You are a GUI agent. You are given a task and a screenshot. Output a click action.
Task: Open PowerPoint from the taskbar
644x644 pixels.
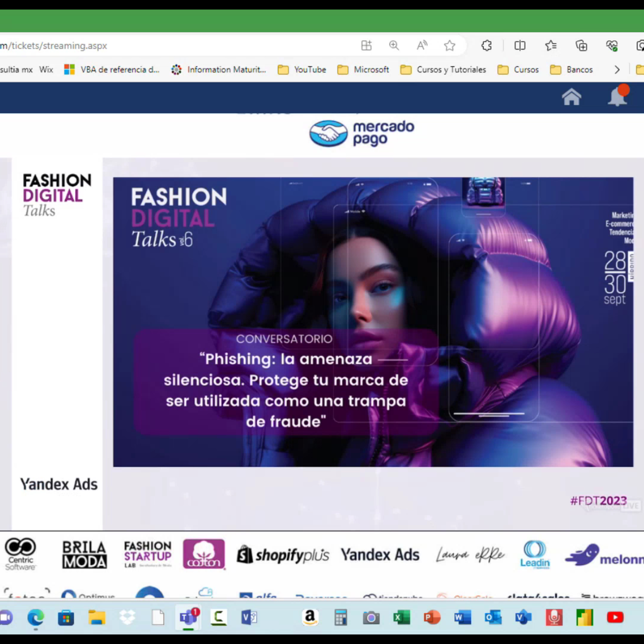432,618
